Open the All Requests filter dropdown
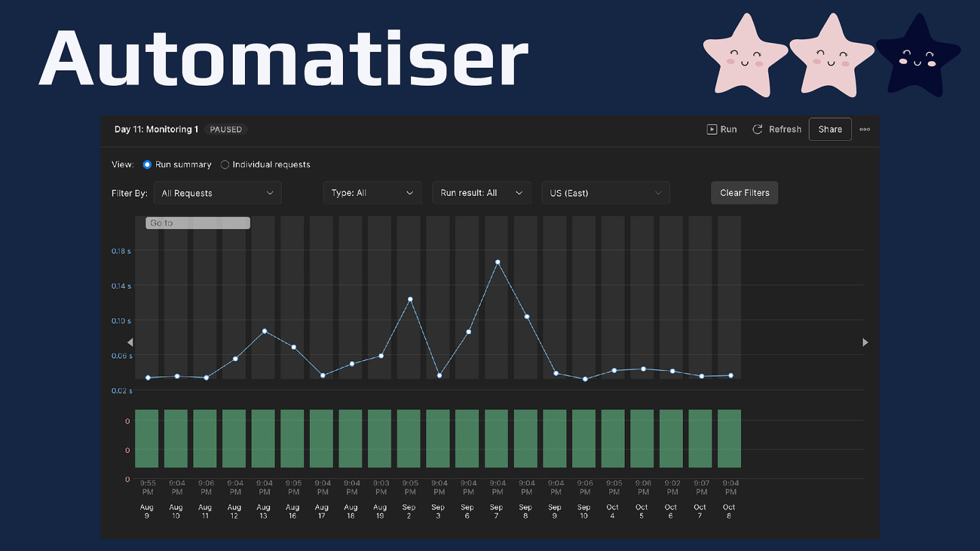The height and width of the screenshot is (551, 980). click(x=217, y=193)
